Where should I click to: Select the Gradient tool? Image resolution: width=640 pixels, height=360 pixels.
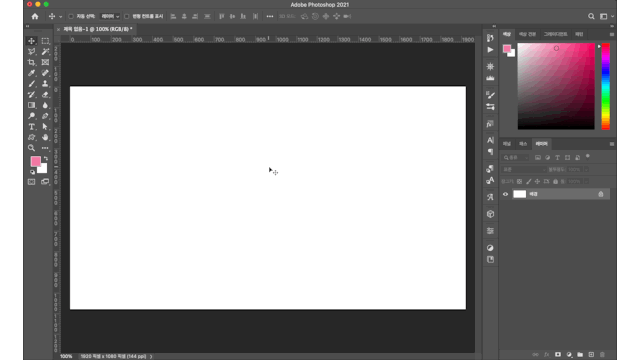point(31,105)
